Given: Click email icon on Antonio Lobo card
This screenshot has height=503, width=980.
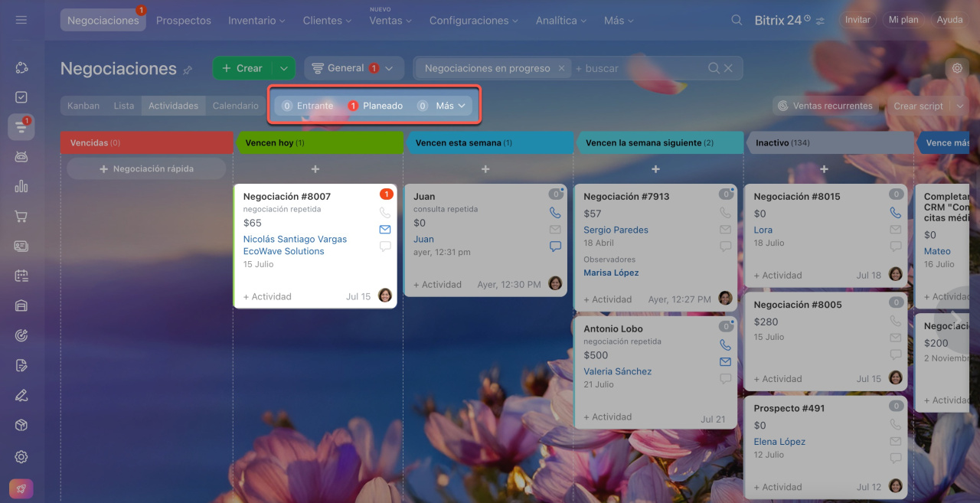Looking at the screenshot, I should [x=725, y=362].
